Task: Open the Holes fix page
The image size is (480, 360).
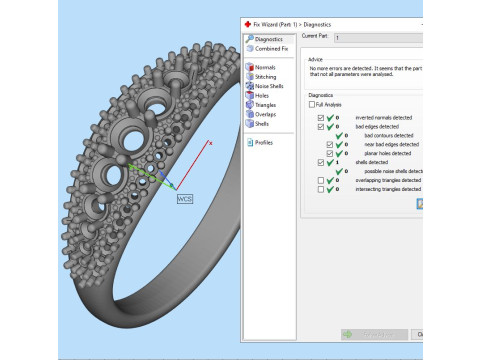Action: [x=257, y=96]
